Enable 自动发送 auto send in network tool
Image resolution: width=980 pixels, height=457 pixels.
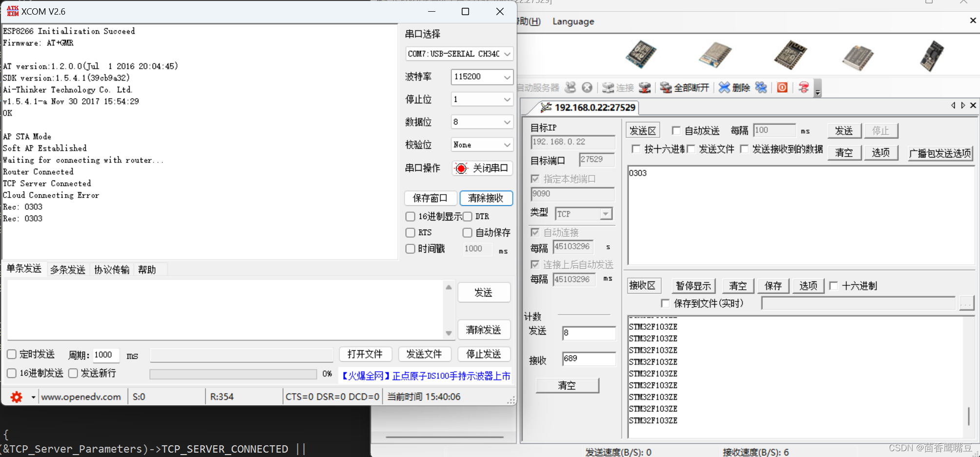[x=676, y=131]
